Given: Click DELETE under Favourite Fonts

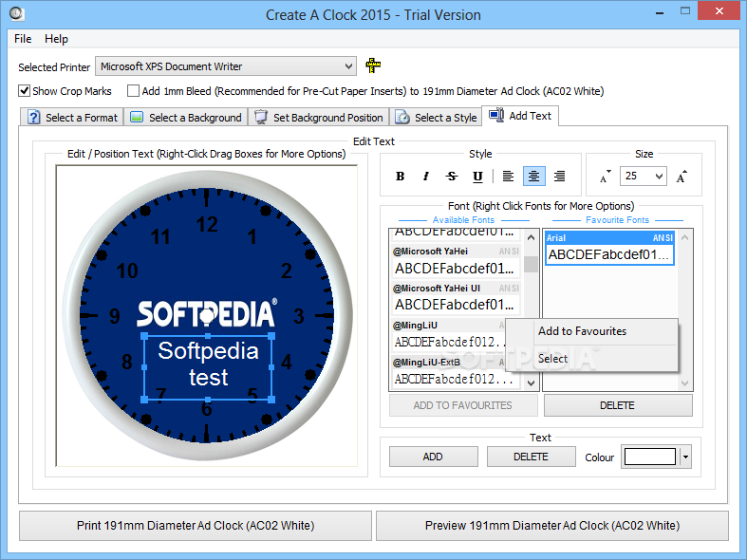Looking at the screenshot, I should (x=618, y=405).
